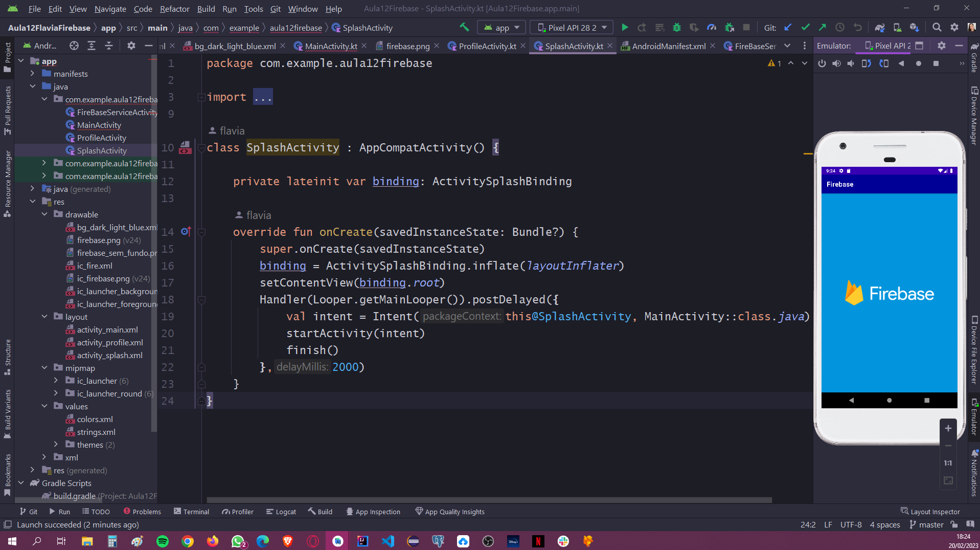Start debugging with the bug icon
The image size is (980, 550).
pos(676,27)
